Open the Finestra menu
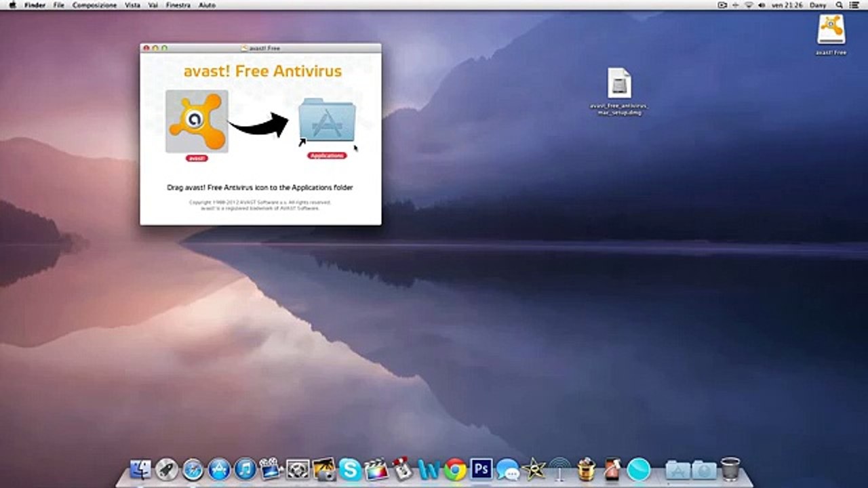 (x=178, y=5)
